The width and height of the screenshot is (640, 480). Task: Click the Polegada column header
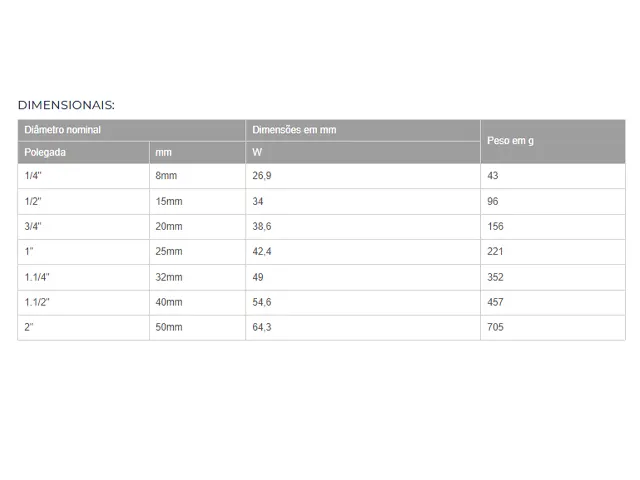[83, 153]
